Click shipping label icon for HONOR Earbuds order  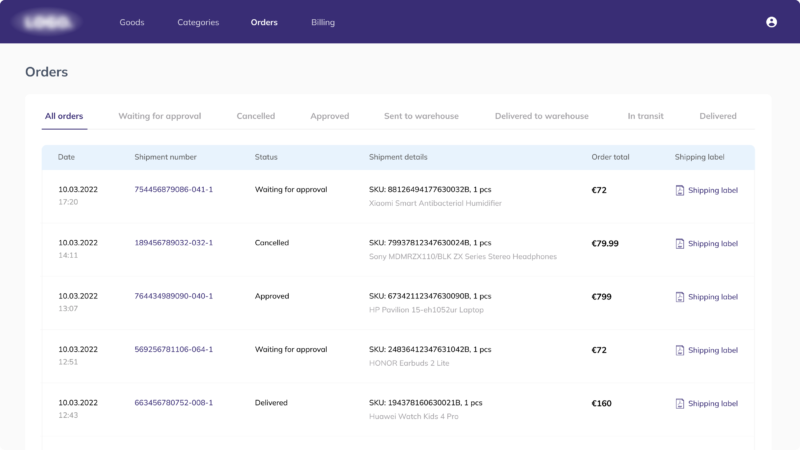pyautogui.click(x=680, y=350)
